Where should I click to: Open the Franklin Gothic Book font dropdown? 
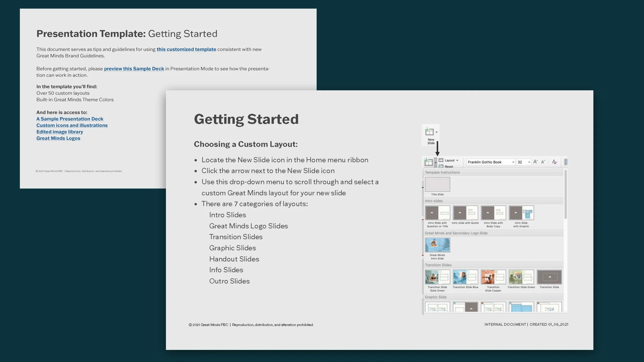click(491, 162)
